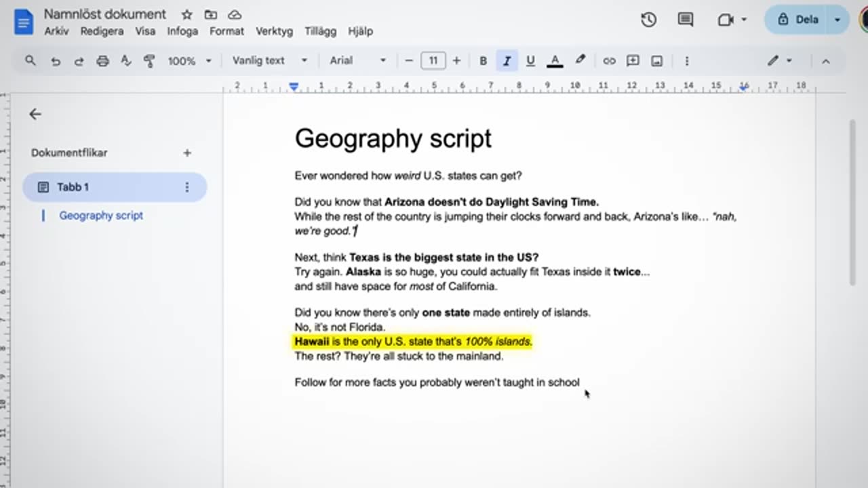Open video call options dropdown arrow
This screenshot has width=868, height=488.
coord(744,20)
